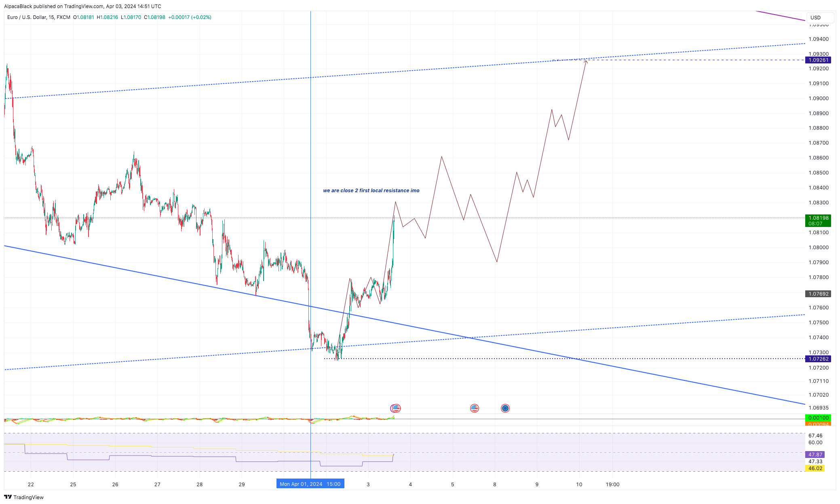Image resolution: width=840 pixels, height=504 pixels.
Task: Click the 1.08400 price axis label
Action: pos(819,188)
